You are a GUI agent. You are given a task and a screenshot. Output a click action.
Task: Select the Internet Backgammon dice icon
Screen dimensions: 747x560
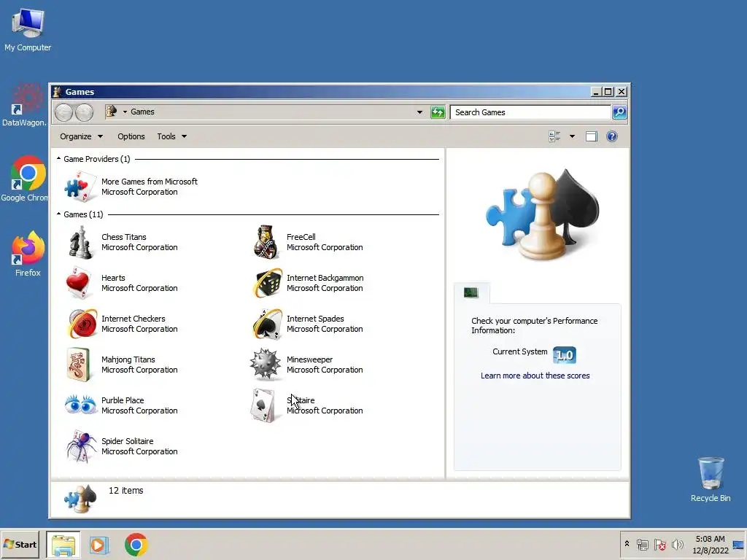tap(267, 283)
